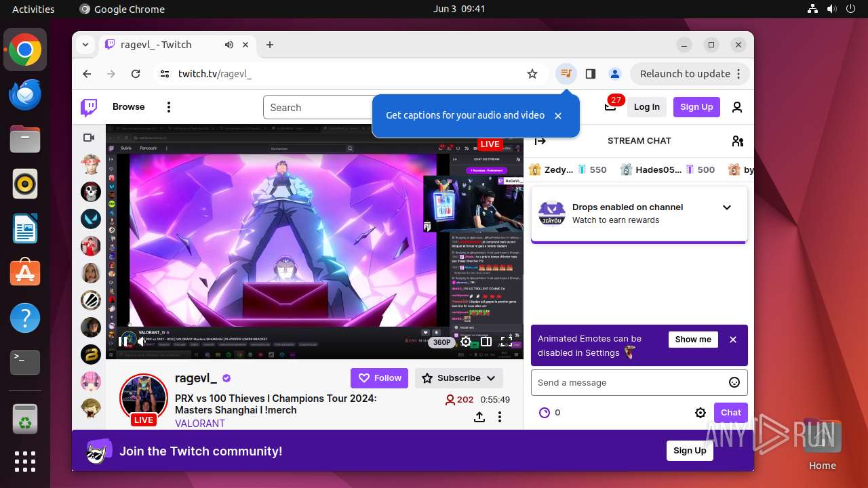The height and width of the screenshot is (488, 868).
Task: Click Relaunch to update button
Action: tap(690, 74)
